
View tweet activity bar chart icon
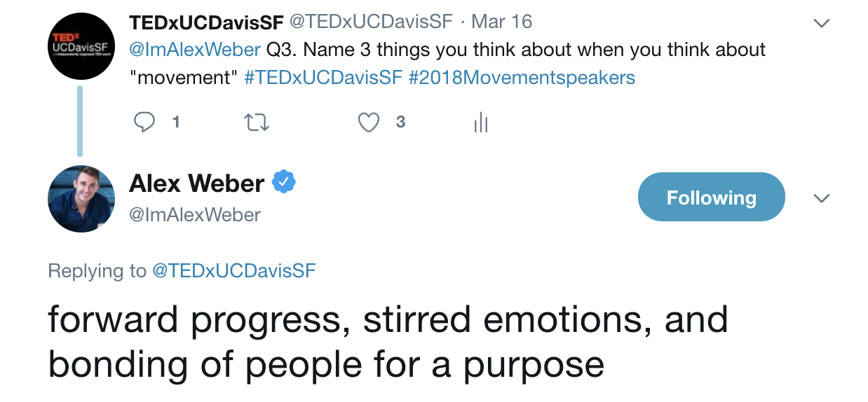480,123
